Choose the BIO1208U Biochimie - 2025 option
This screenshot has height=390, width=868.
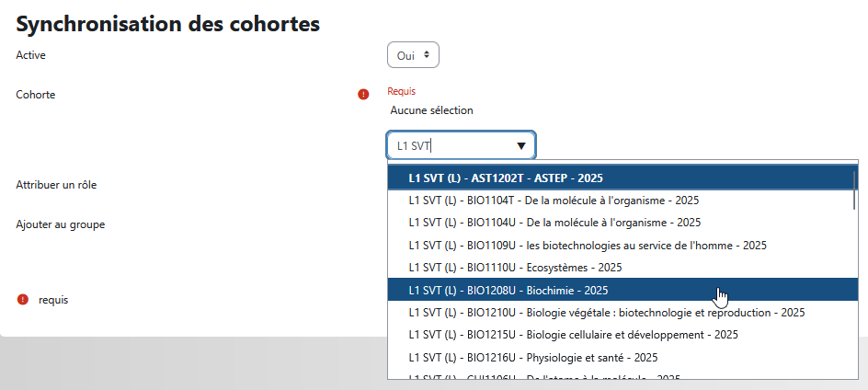(620, 291)
